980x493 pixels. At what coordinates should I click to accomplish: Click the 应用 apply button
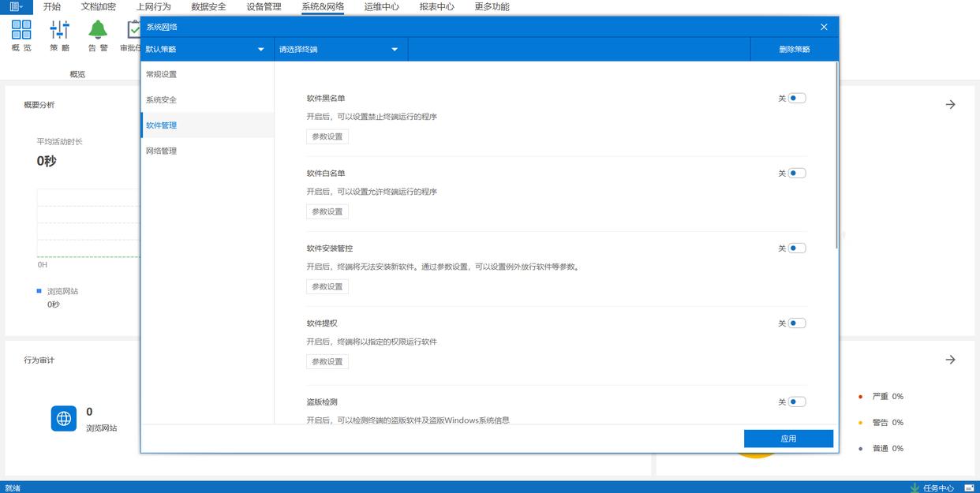788,439
